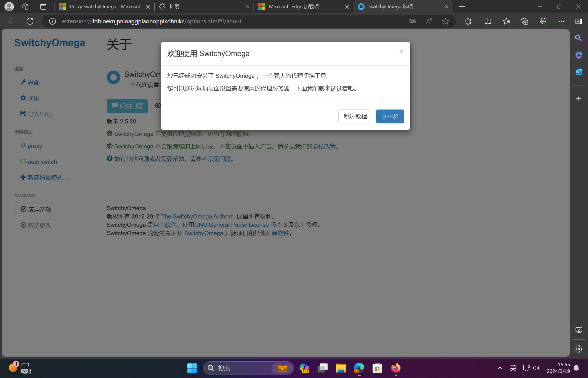Open 界面 settings via wrench icon
The image size is (588, 378).
click(33, 82)
